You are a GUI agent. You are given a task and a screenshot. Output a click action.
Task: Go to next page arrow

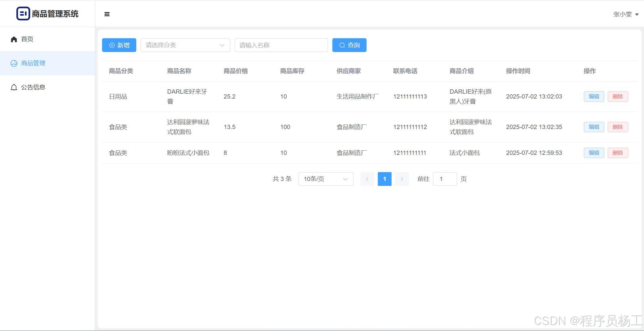coord(402,179)
